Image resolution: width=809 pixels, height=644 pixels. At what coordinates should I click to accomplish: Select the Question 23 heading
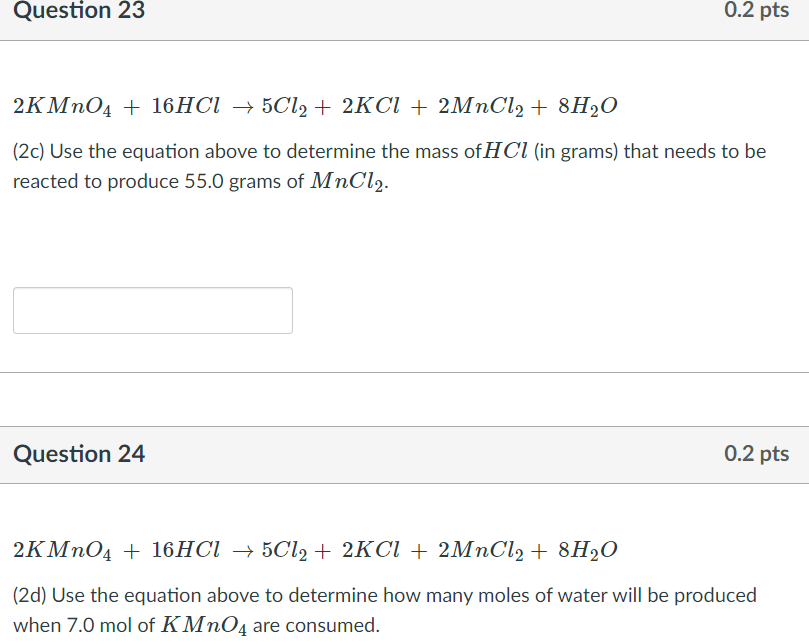pos(79,10)
